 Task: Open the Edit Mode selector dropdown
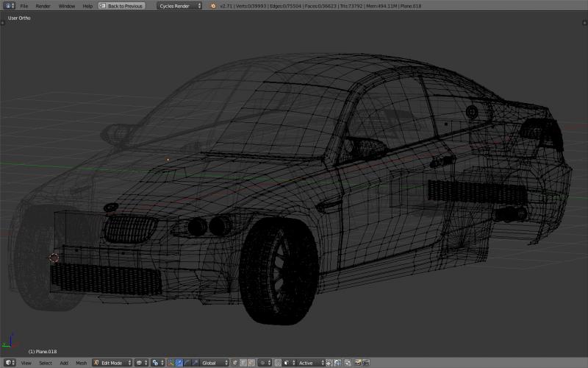coord(112,363)
